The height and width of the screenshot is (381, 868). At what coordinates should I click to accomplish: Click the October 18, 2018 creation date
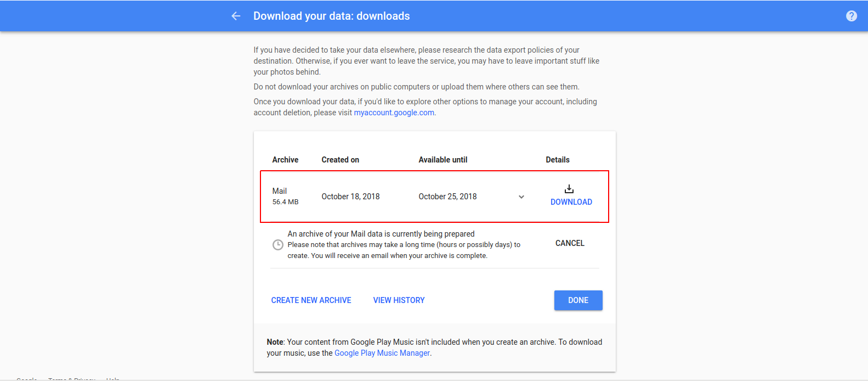point(350,197)
